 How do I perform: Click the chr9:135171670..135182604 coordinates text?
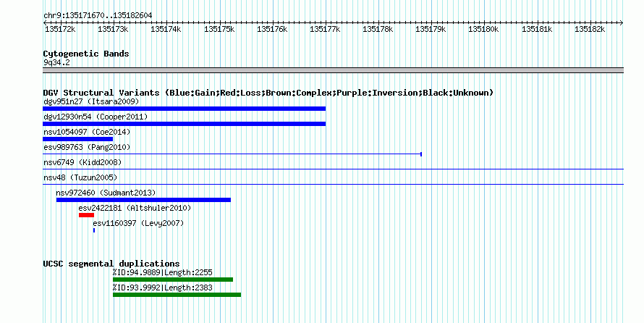(98, 16)
